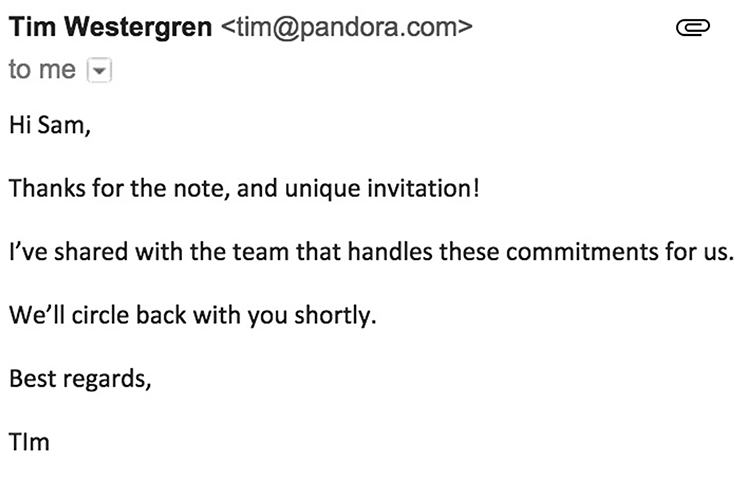Click the word 'shortly.' in the message
The image size is (750, 482).
pos(335,316)
